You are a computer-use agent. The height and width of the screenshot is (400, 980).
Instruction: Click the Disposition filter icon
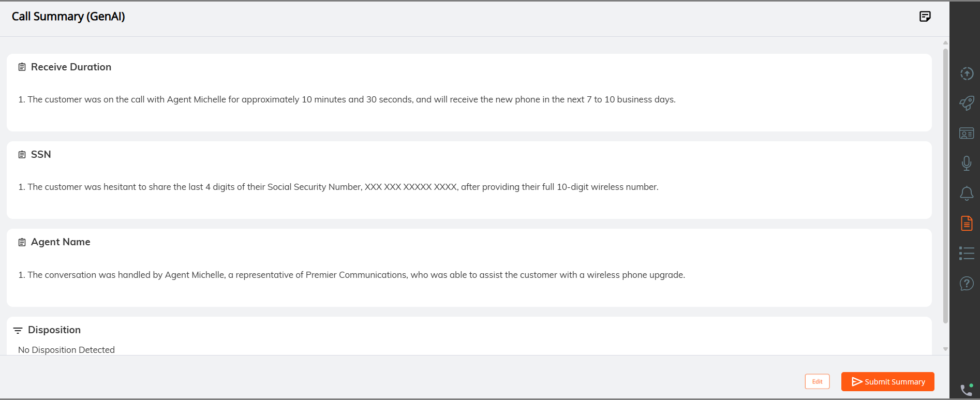tap(18, 330)
